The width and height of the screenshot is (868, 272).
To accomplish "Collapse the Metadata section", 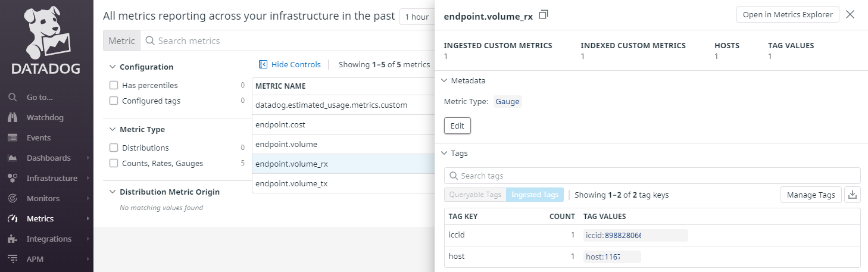I will coord(444,80).
